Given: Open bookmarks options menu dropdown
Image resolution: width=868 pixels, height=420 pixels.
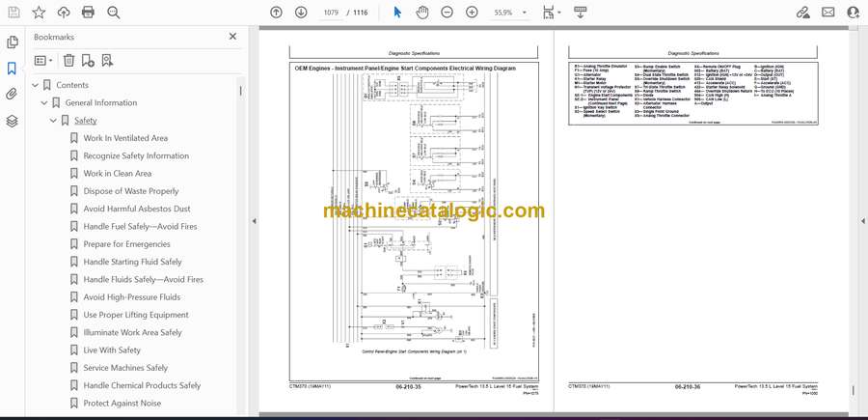Looking at the screenshot, I should pyautogui.click(x=43, y=61).
